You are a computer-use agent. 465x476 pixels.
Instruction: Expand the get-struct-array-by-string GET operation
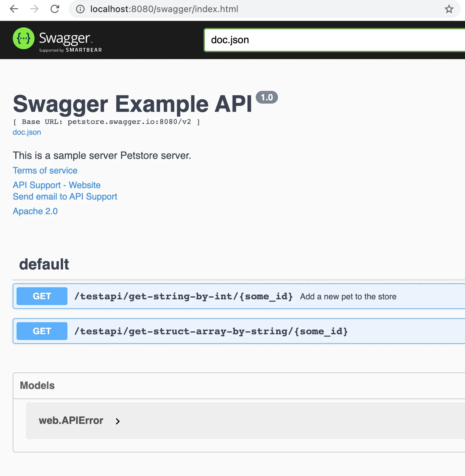click(x=239, y=331)
